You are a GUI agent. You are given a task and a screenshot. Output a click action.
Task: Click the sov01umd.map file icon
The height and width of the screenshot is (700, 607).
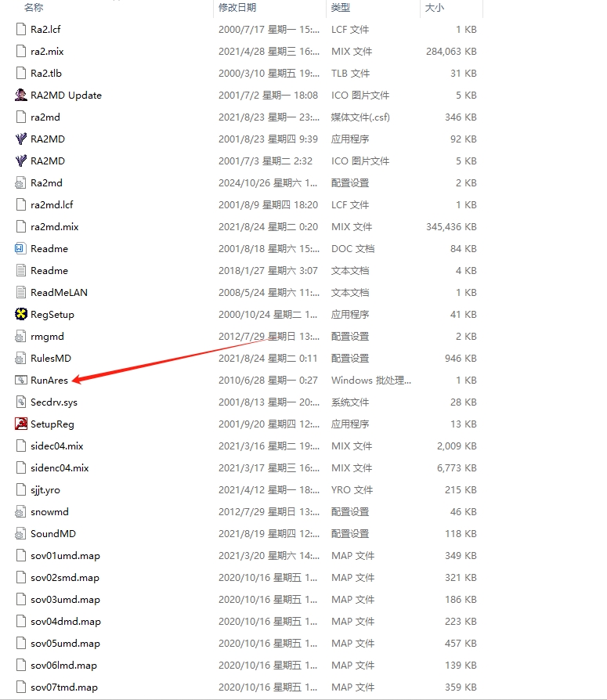[x=20, y=555]
